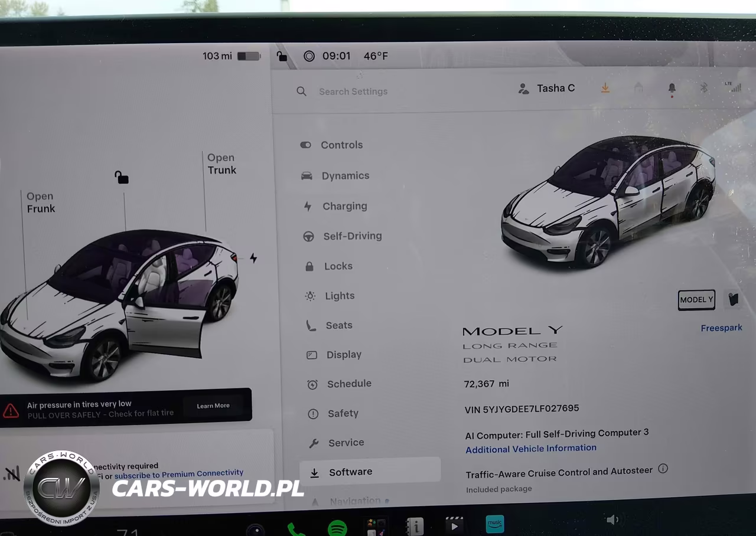Click the Freespark name link
The image size is (756, 536).
pyautogui.click(x=721, y=328)
